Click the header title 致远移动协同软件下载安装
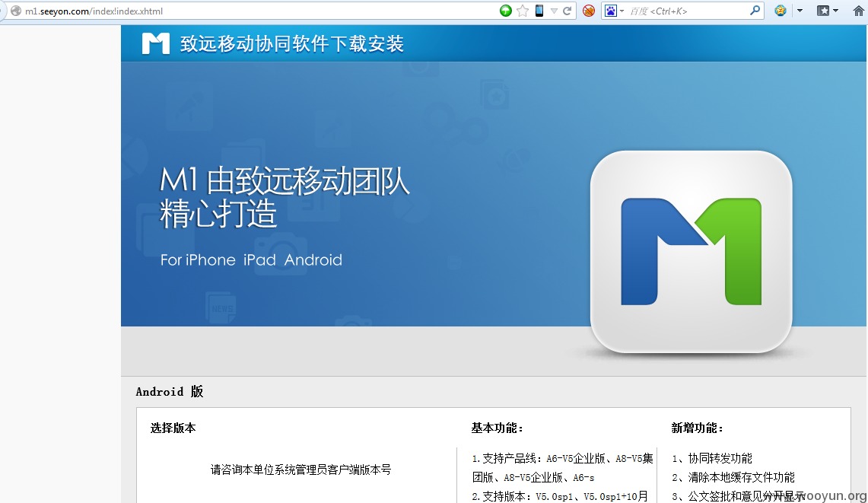 pyautogui.click(x=291, y=44)
